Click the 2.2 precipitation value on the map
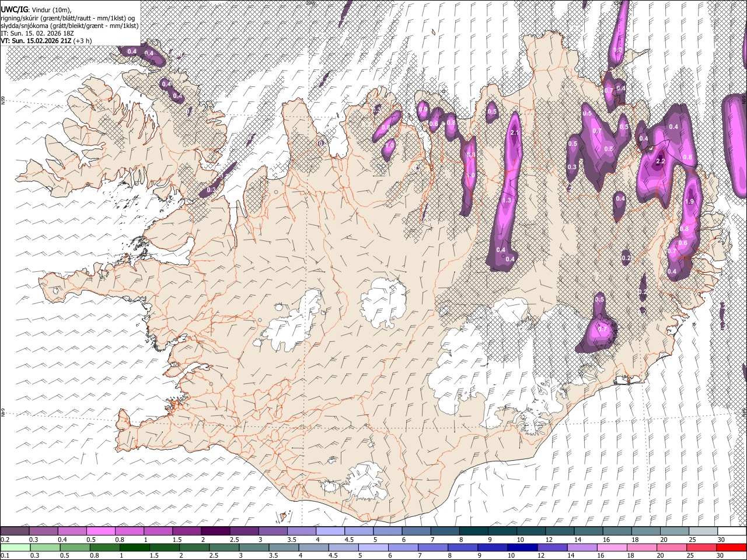Viewport: 747px width, 560px height. click(x=661, y=162)
